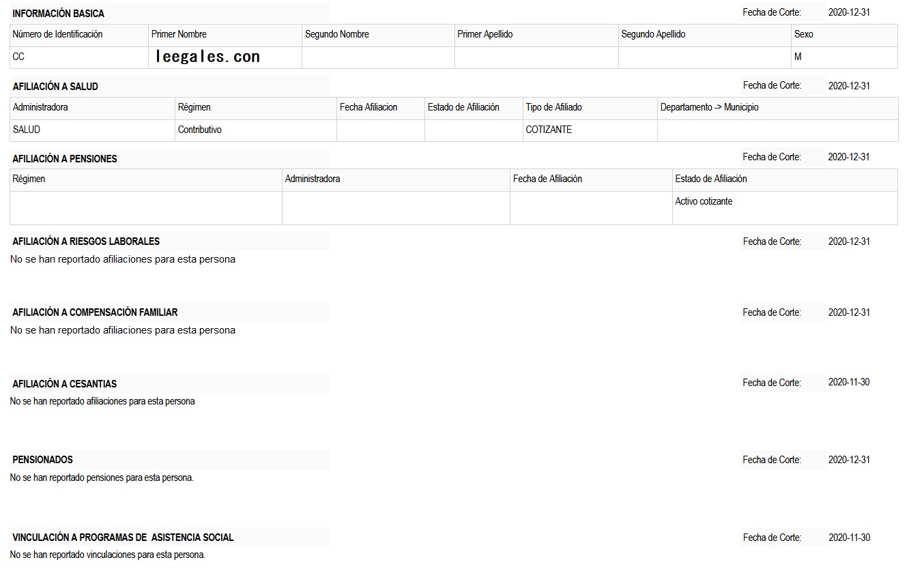909x588 pixels.
Task: Click the COTIZANTE tipo de afiliado cell
Action: 549,130
